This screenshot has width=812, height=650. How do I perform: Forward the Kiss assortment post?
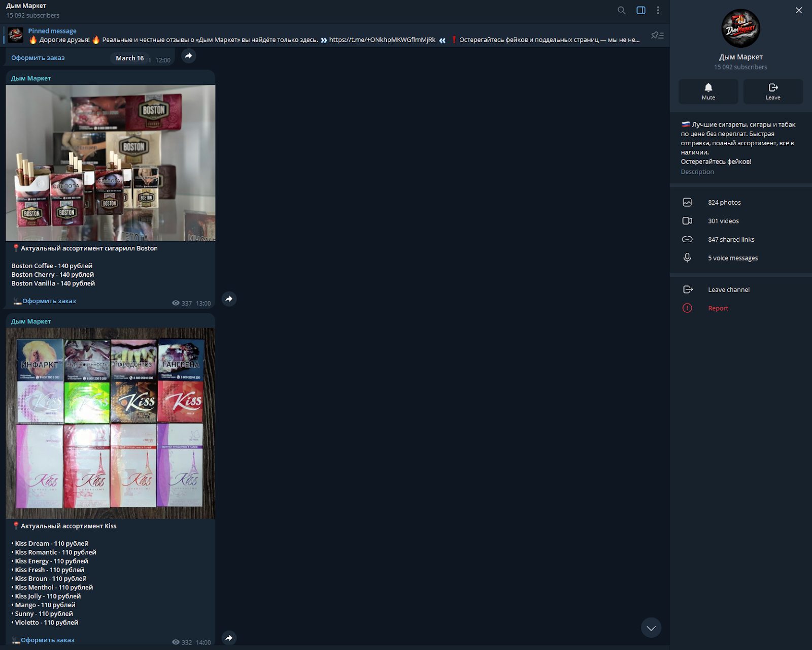[x=229, y=638]
